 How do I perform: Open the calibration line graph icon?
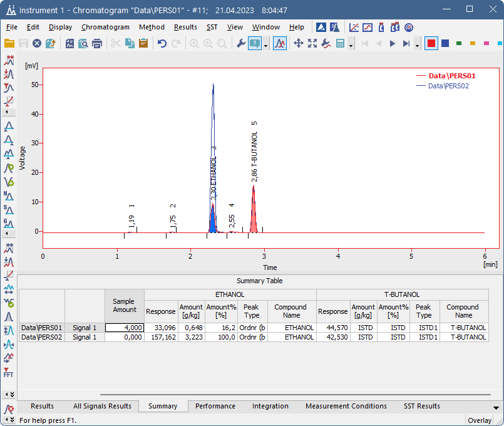354,28
